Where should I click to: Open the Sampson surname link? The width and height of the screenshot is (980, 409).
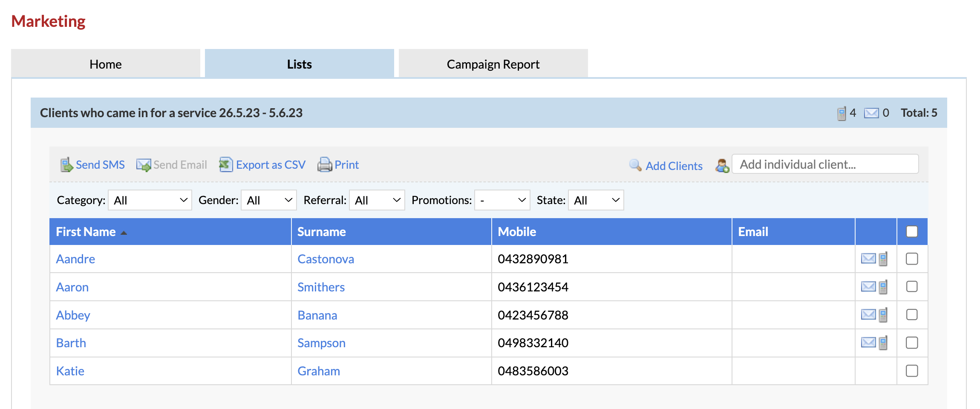pyautogui.click(x=322, y=343)
